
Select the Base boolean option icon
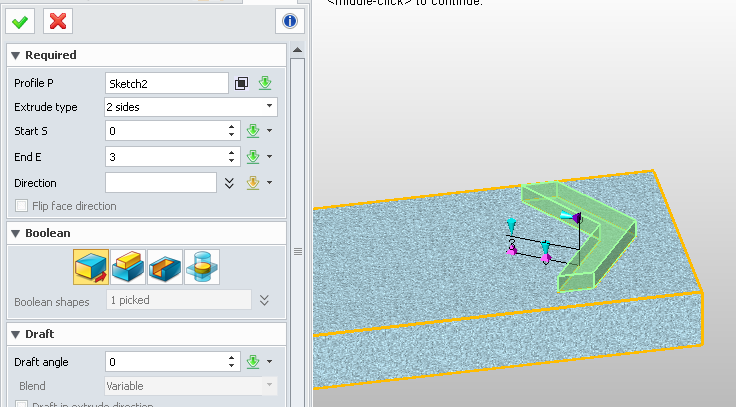[91, 267]
